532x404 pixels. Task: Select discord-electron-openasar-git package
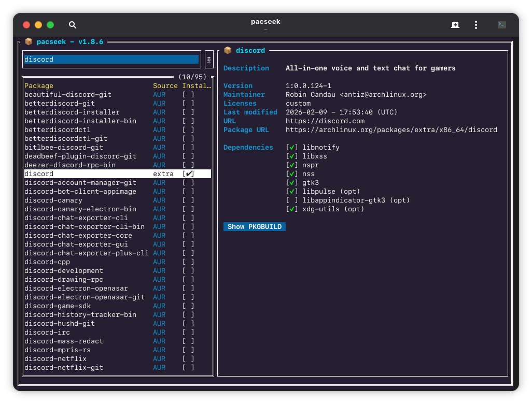pos(117,297)
